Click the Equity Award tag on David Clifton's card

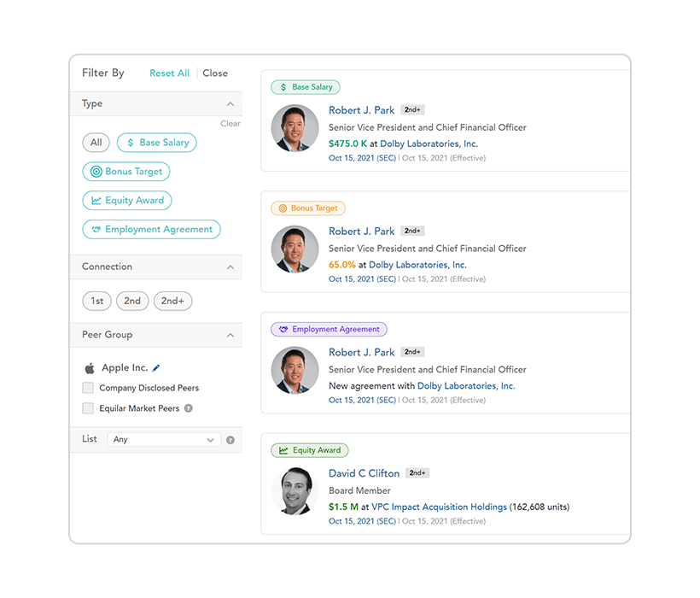pyautogui.click(x=309, y=449)
